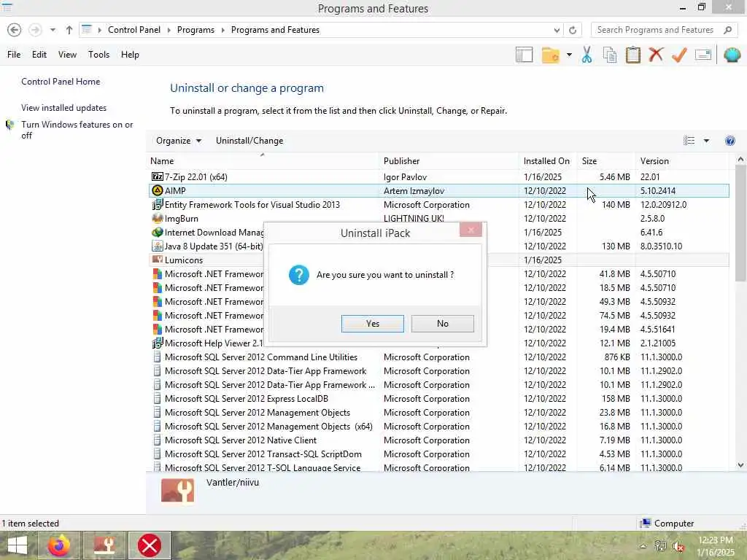Screen dimensions: 747x560
Task: Open the recent locations dropdown arrow
Action: (53, 30)
